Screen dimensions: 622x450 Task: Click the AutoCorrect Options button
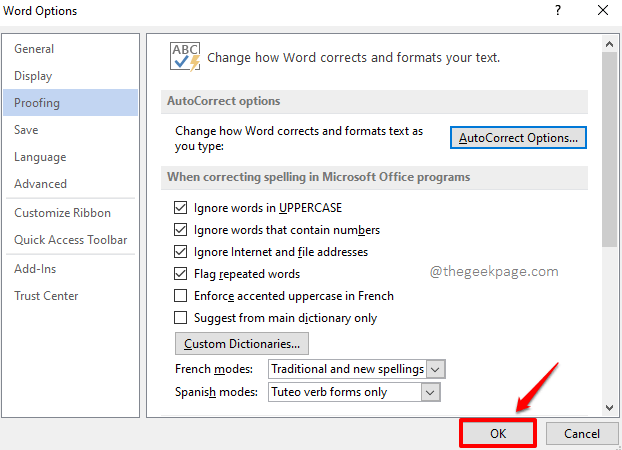click(518, 137)
